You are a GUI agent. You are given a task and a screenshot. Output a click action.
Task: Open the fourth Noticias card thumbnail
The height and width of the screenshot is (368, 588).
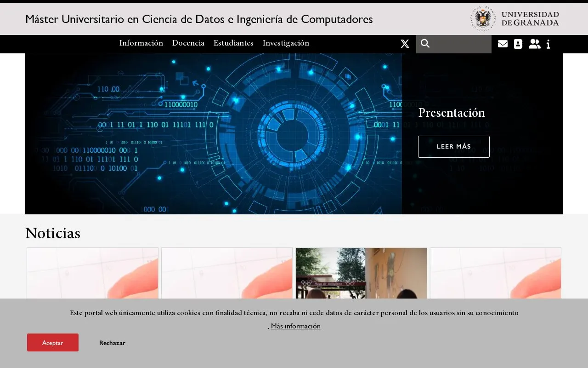(x=496, y=273)
